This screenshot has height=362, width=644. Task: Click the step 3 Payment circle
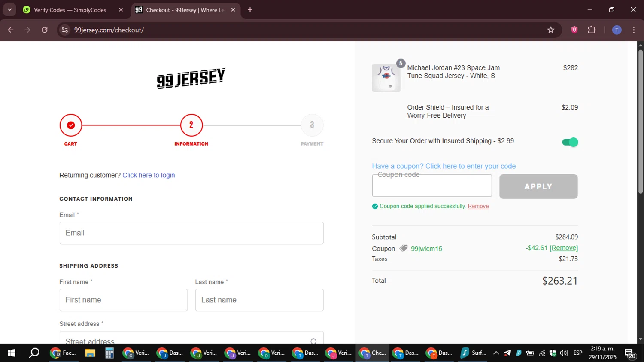tap(312, 125)
